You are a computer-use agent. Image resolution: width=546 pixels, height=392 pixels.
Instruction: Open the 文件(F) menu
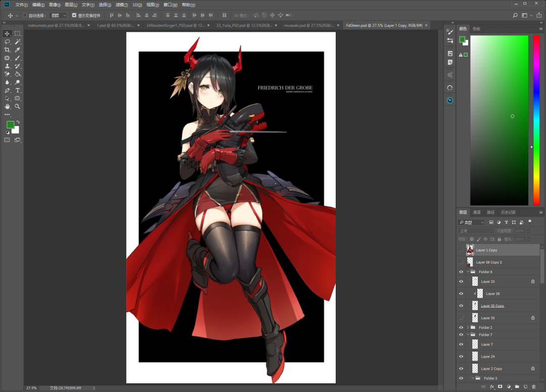(x=21, y=5)
